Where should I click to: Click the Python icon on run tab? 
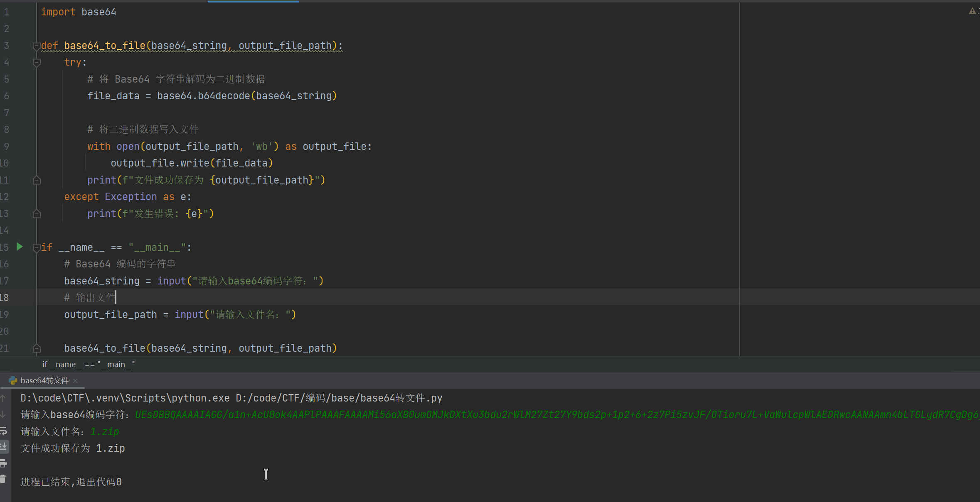[13, 380]
